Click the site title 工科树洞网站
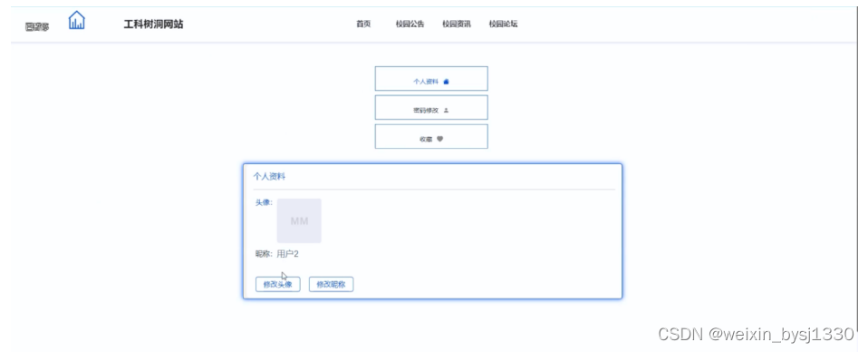Screen dimensions: 868x352 153,24
